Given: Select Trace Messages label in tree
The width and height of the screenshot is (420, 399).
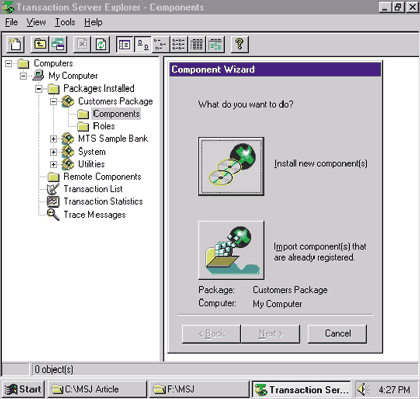Looking at the screenshot, I should (x=95, y=215).
